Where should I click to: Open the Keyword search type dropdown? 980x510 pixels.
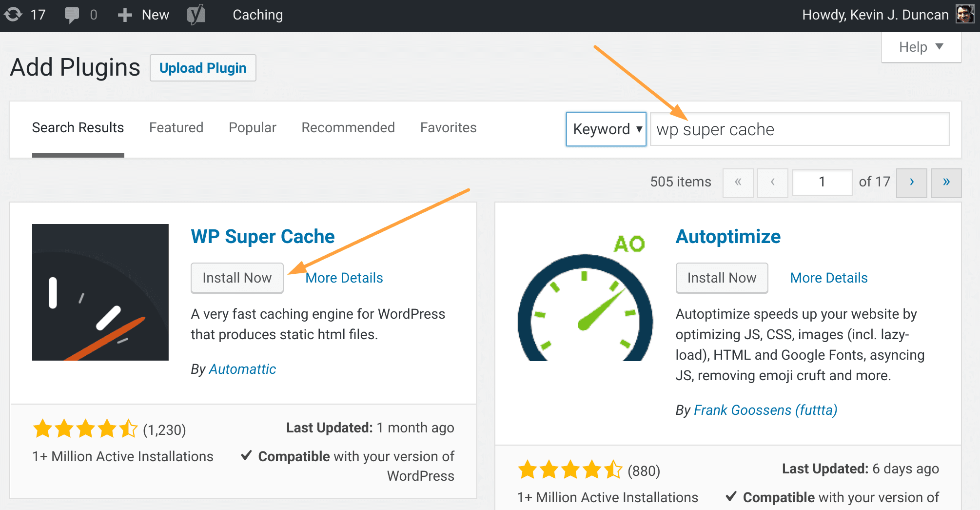click(x=606, y=129)
